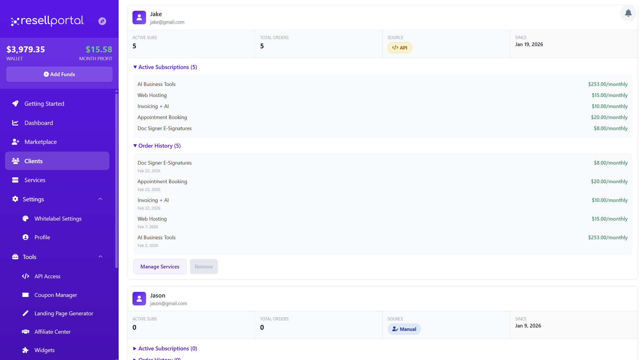Expand Jason's Active Subscriptions (0) section
Screen dimensions: 644x360
click(x=165, y=348)
